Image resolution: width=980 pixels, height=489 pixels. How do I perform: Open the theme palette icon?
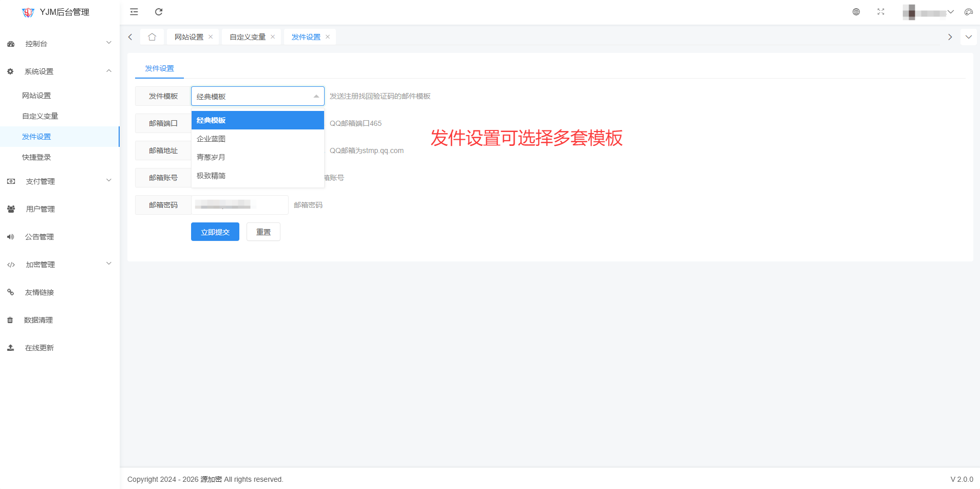coord(969,12)
